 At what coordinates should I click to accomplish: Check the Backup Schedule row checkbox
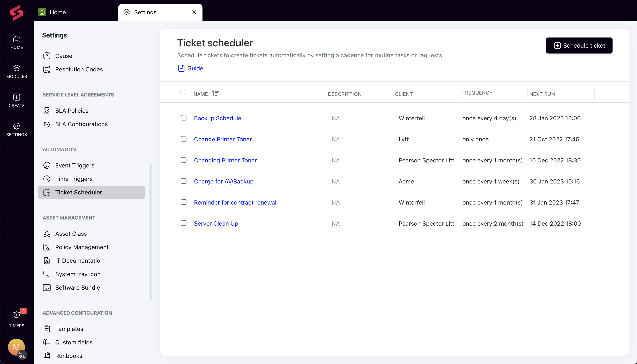[x=183, y=118]
